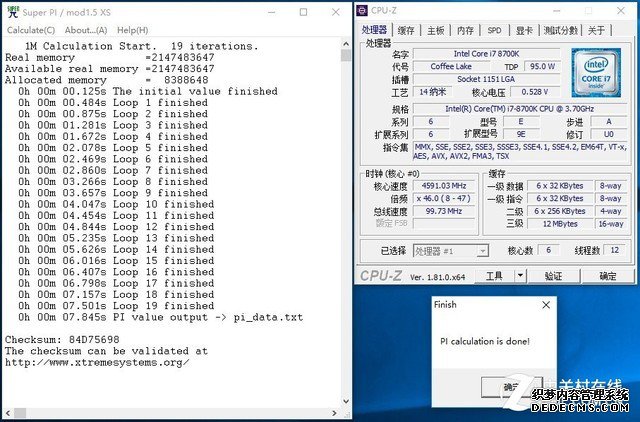The image size is (640, 422).
Task: Close the CPU-Z window
Action: [x=620, y=11]
